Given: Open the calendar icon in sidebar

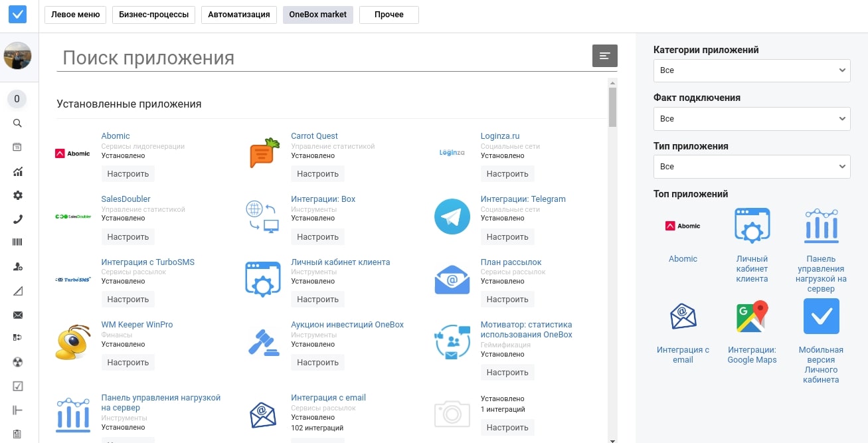Looking at the screenshot, I should (x=18, y=147).
